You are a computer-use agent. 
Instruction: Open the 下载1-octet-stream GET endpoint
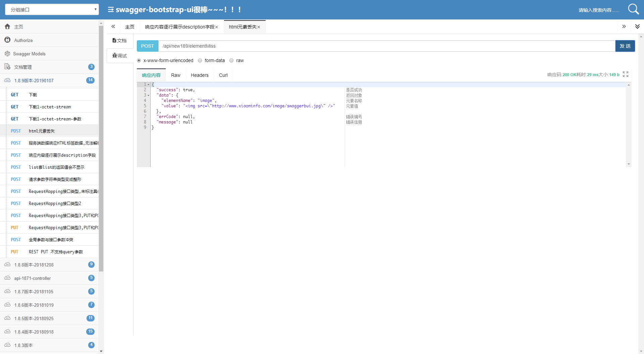coord(50,107)
